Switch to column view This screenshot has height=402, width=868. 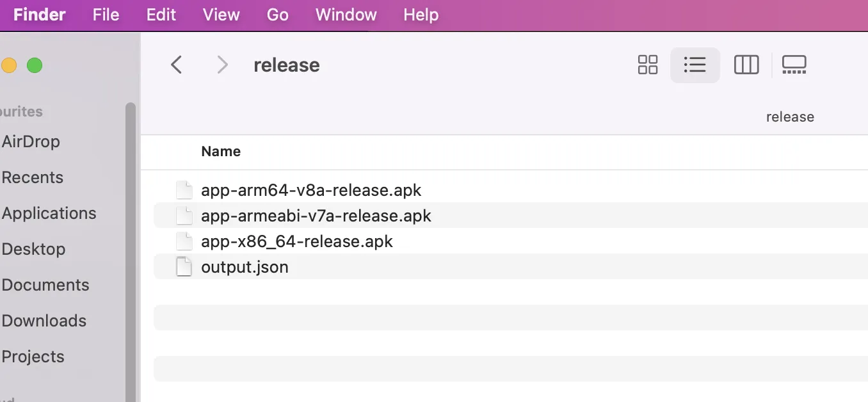click(746, 65)
